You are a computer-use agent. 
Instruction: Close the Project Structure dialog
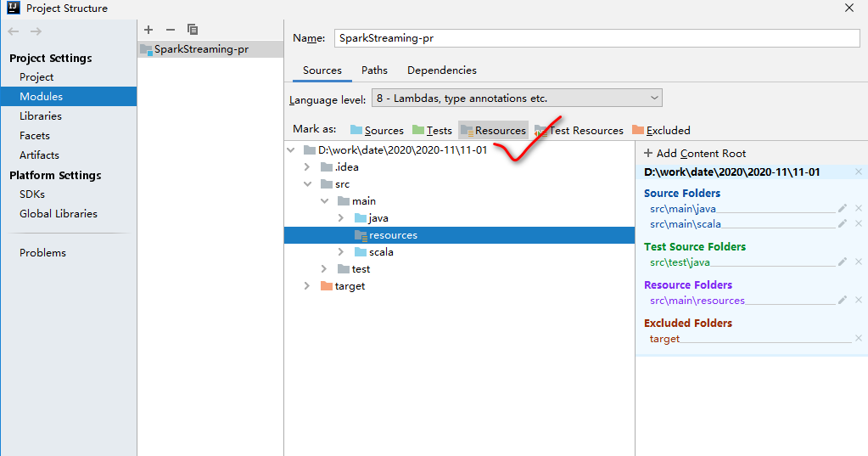(x=849, y=8)
